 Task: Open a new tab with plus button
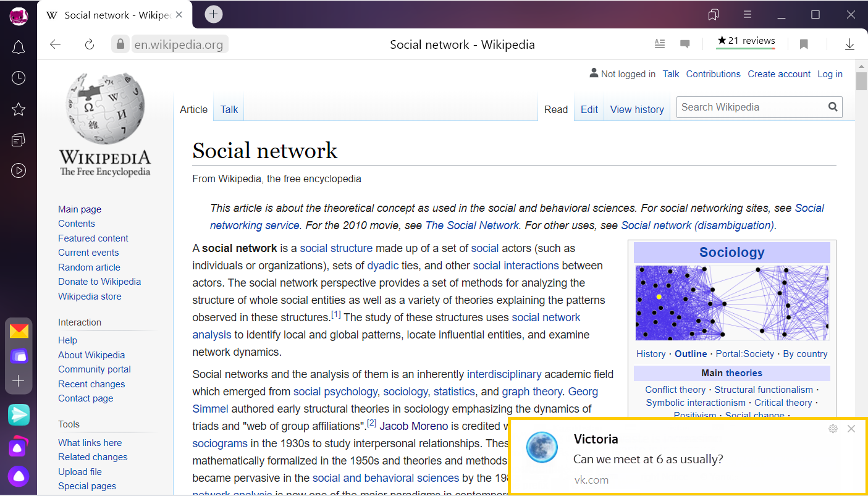pyautogui.click(x=214, y=14)
